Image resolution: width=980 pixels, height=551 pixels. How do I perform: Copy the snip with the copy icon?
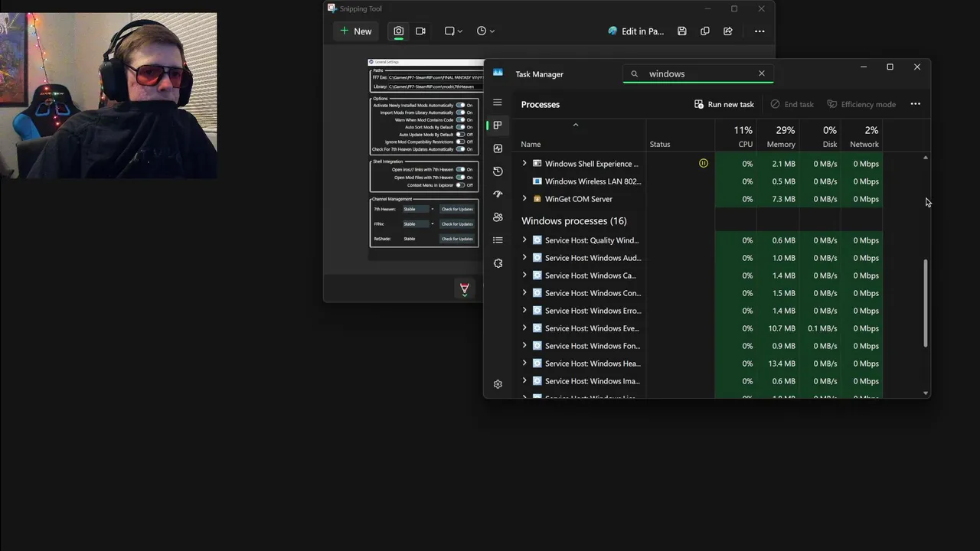pos(704,31)
